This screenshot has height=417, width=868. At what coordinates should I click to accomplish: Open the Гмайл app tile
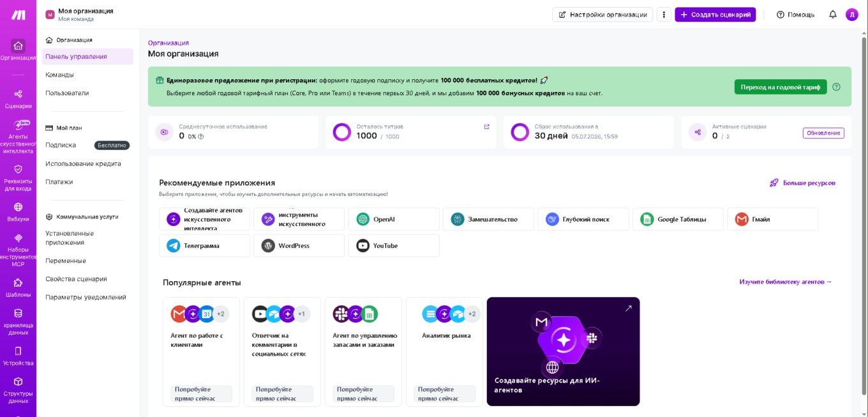click(x=772, y=219)
